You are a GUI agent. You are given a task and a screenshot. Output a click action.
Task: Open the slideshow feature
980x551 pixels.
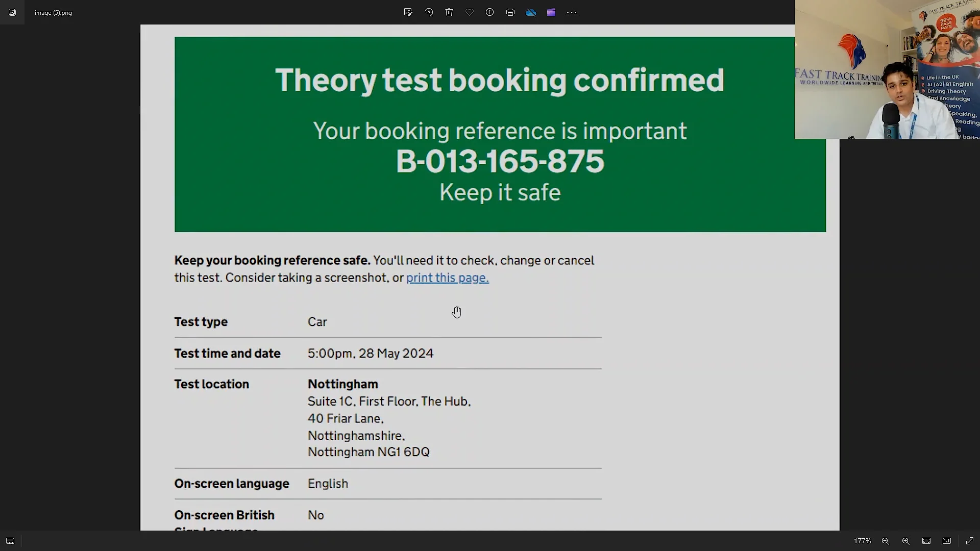click(551, 12)
